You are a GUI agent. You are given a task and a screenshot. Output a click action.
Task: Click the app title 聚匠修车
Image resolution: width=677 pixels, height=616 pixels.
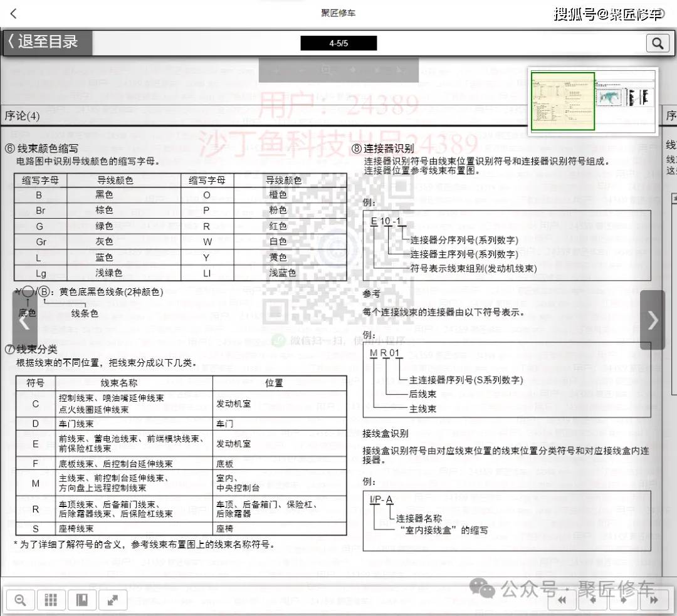(x=338, y=13)
